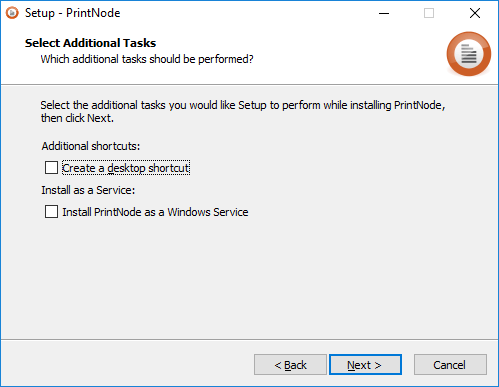The width and height of the screenshot is (499, 387).
Task: Cancel the PrintNode installation
Action: coord(450,365)
